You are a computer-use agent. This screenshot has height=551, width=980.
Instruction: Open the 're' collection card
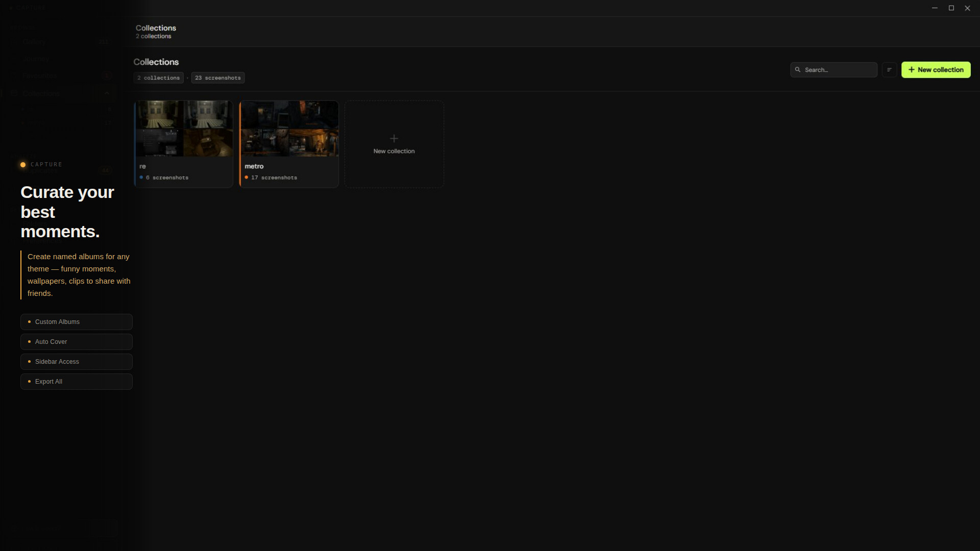(x=183, y=144)
